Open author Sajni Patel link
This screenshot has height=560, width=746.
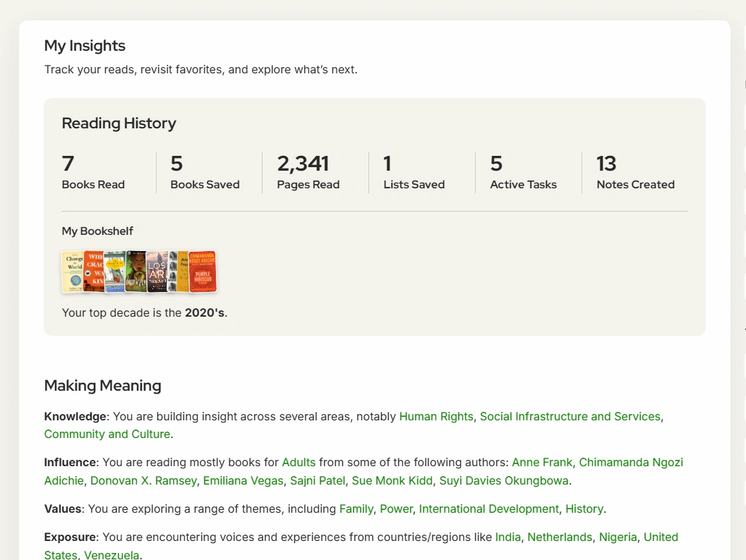tap(318, 480)
